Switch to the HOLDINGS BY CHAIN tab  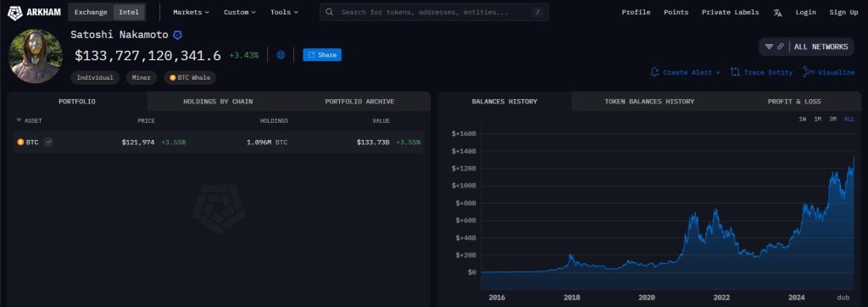(x=218, y=102)
